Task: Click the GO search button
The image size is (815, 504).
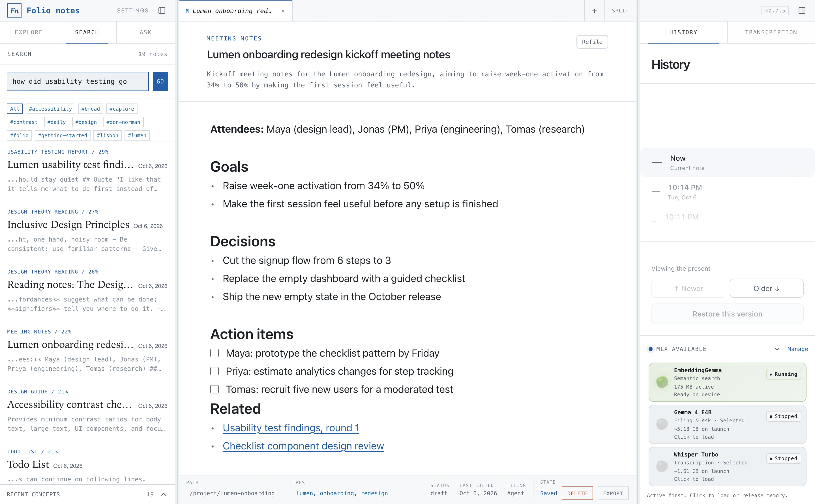Action: (x=160, y=81)
